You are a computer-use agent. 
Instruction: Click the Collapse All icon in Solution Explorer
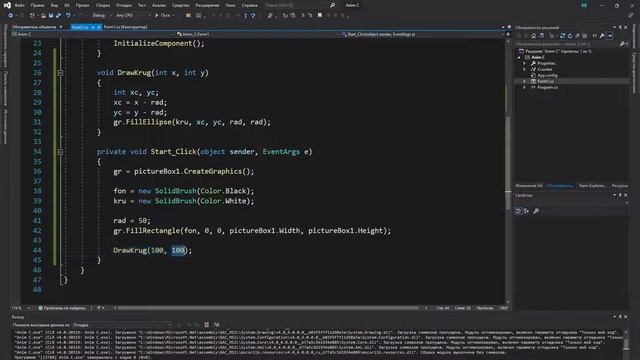point(577,36)
